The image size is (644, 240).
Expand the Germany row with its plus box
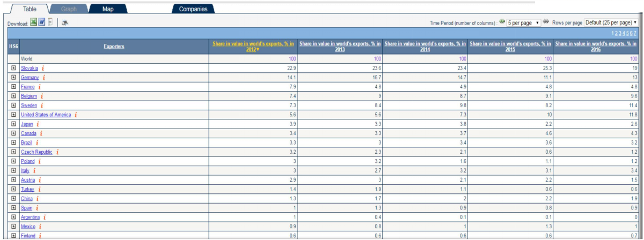click(x=13, y=78)
